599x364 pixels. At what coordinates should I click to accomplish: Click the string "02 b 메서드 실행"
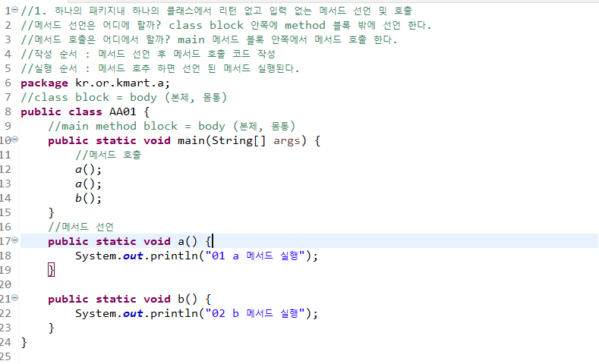[x=255, y=313]
